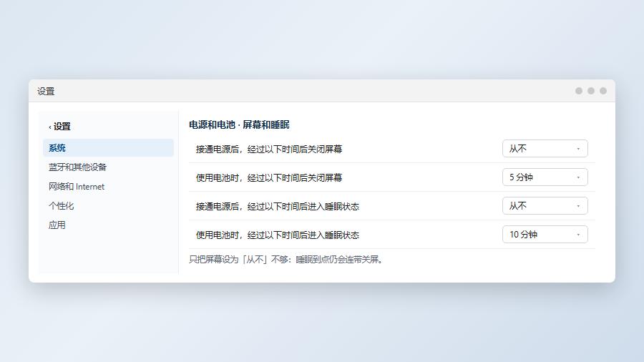Image resolution: width=644 pixels, height=362 pixels.
Task: Click the leftmost window control dot
Action: pyautogui.click(x=579, y=91)
